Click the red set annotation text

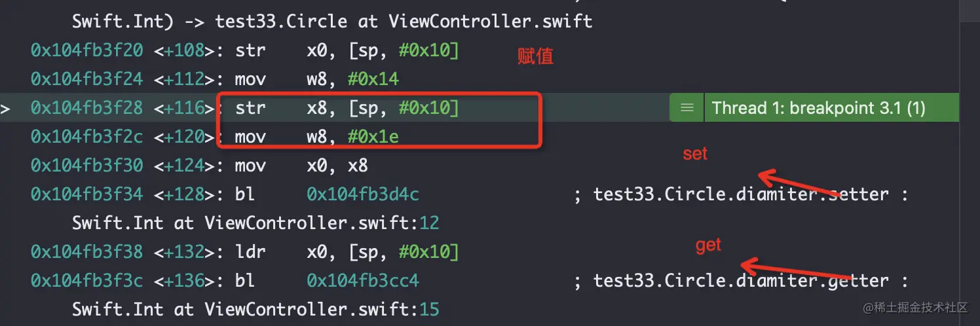tap(695, 154)
